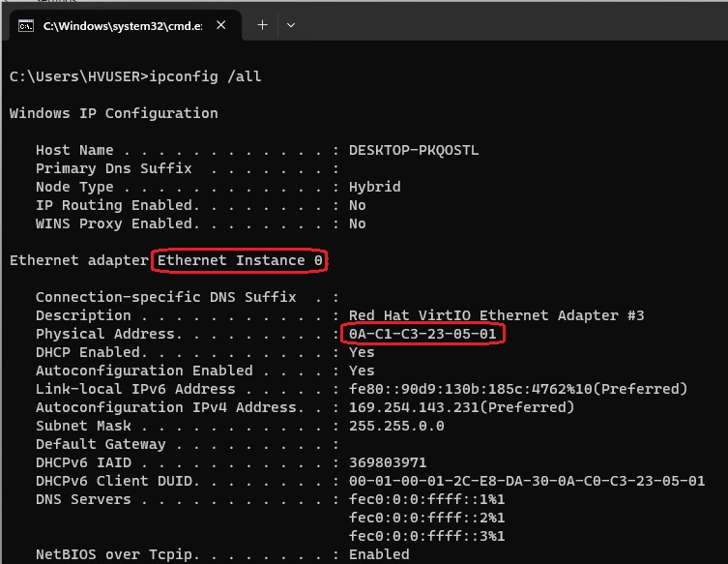Click IPv4 address 169.254.143.231(Preferred)
Screen dimensions: 728x564
pos(461,407)
